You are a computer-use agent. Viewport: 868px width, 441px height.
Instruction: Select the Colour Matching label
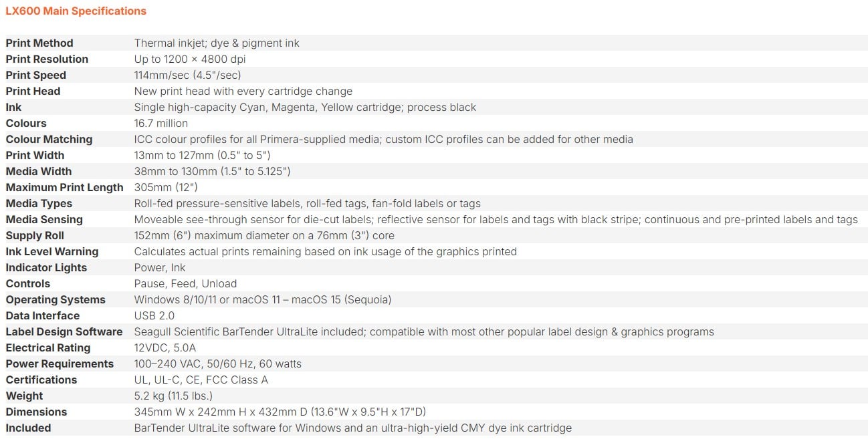(49, 139)
